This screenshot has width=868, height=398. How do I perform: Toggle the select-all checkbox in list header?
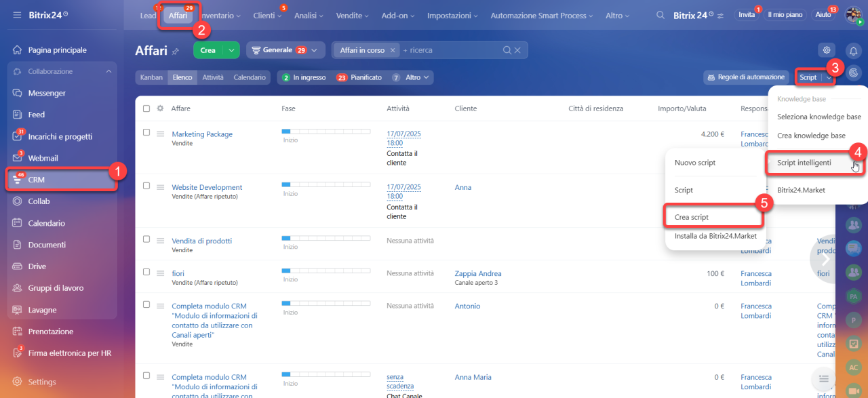point(146,108)
